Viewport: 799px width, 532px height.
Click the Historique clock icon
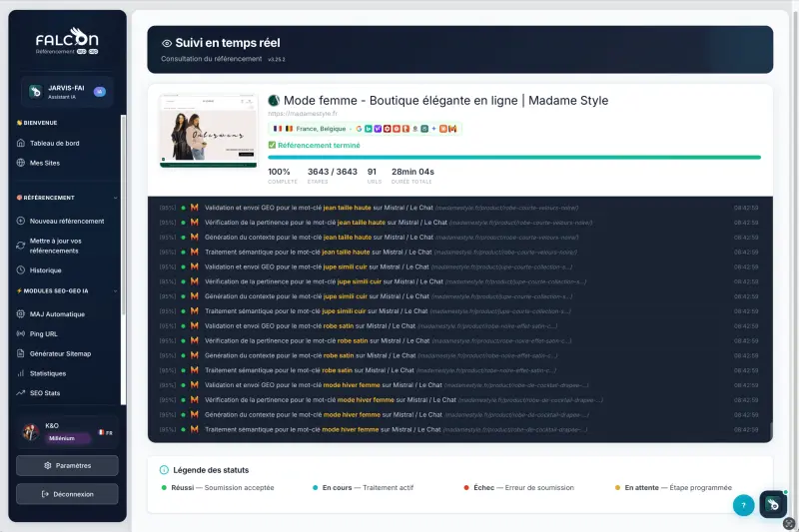(x=21, y=270)
